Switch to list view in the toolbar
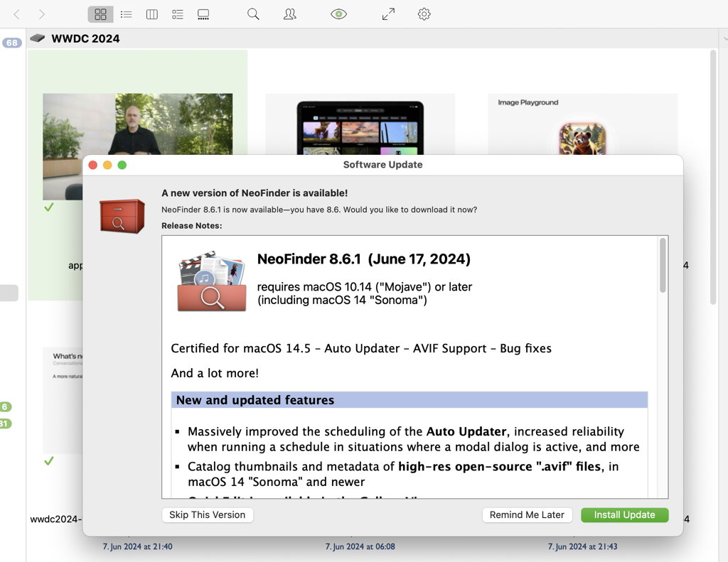Image resolution: width=728 pixels, height=562 pixels. click(x=126, y=13)
